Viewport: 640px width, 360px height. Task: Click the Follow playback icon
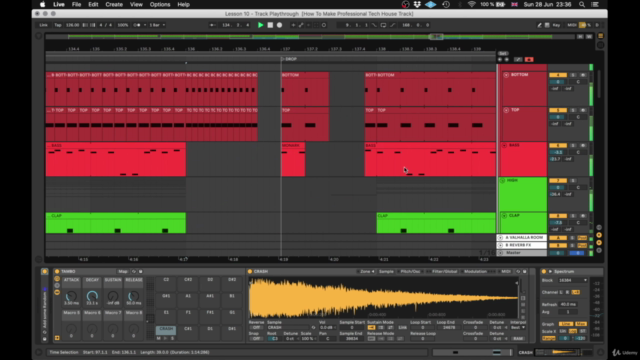point(213,25)
